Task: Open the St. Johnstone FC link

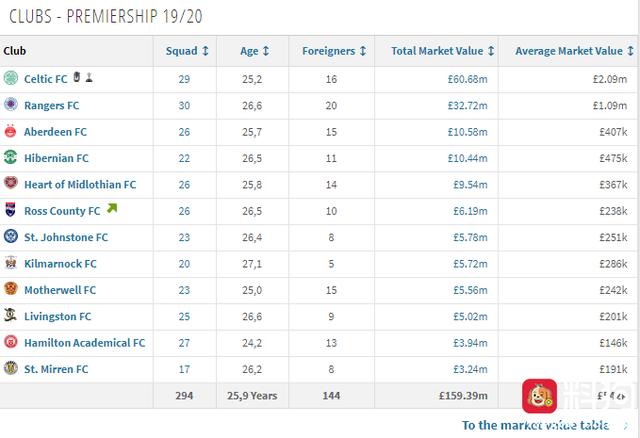Action: click(66, 237)
